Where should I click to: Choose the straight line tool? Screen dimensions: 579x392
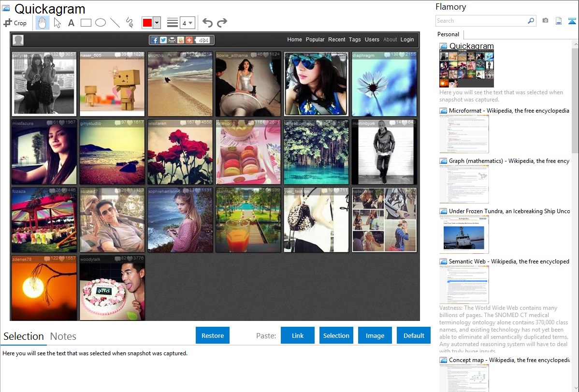(115, 23)
